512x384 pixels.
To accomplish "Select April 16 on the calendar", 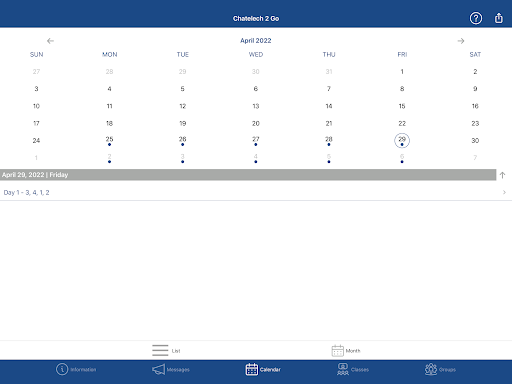I will point(475,106).
